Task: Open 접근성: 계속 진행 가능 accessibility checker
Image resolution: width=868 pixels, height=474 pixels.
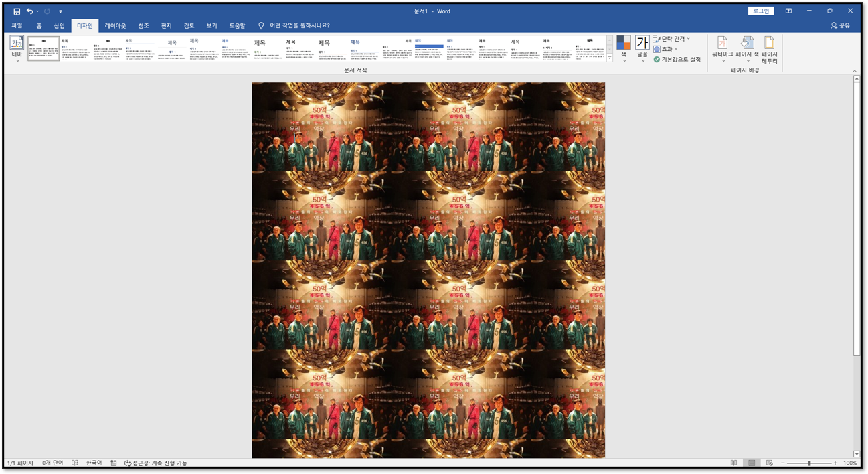Action: [156, 463]
